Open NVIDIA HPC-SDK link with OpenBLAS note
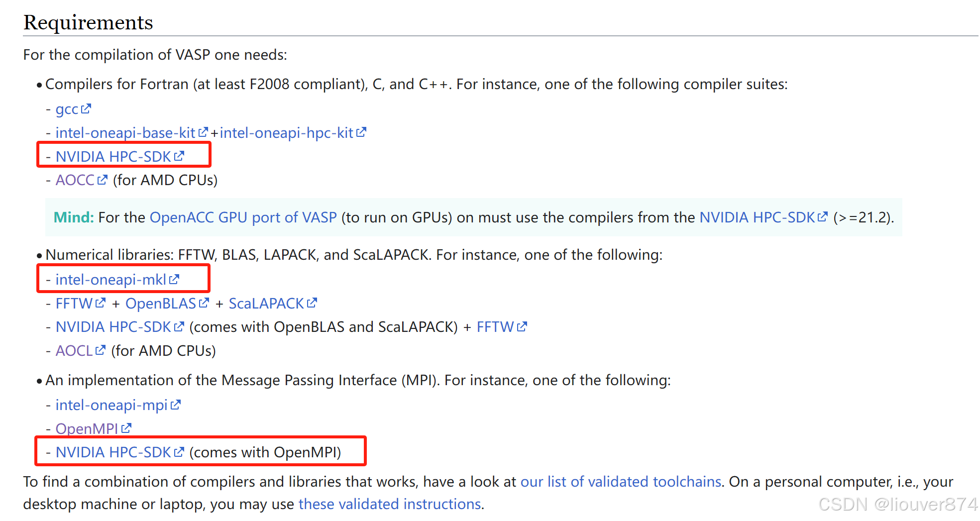This screenshot has width=980, height=521. click(x=113, y=327)
